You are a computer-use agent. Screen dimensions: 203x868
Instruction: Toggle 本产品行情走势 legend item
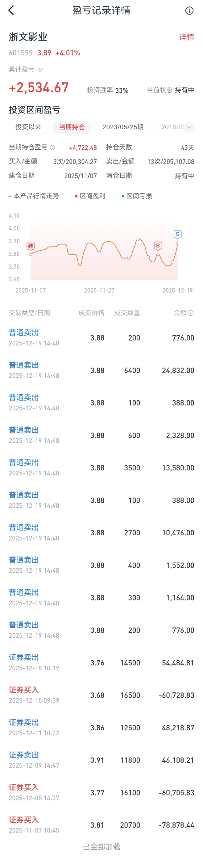click(34, 196)
